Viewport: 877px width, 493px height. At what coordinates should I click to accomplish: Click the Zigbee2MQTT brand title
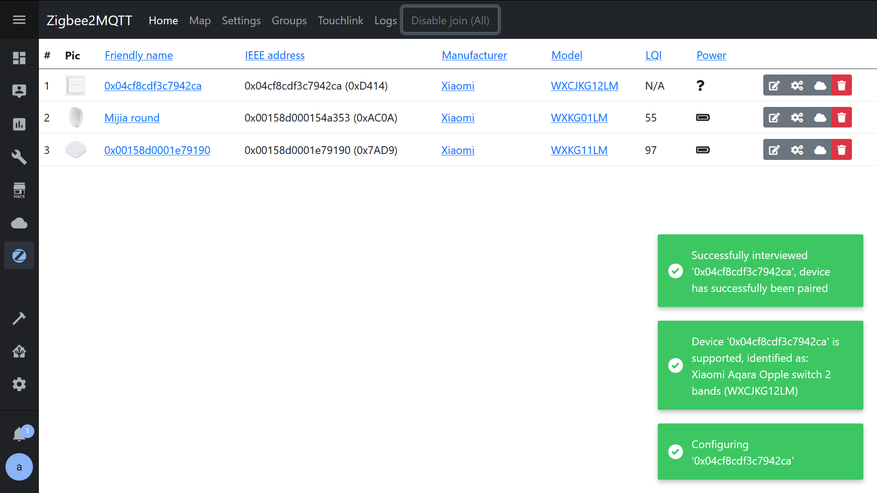tap(89, 21)
